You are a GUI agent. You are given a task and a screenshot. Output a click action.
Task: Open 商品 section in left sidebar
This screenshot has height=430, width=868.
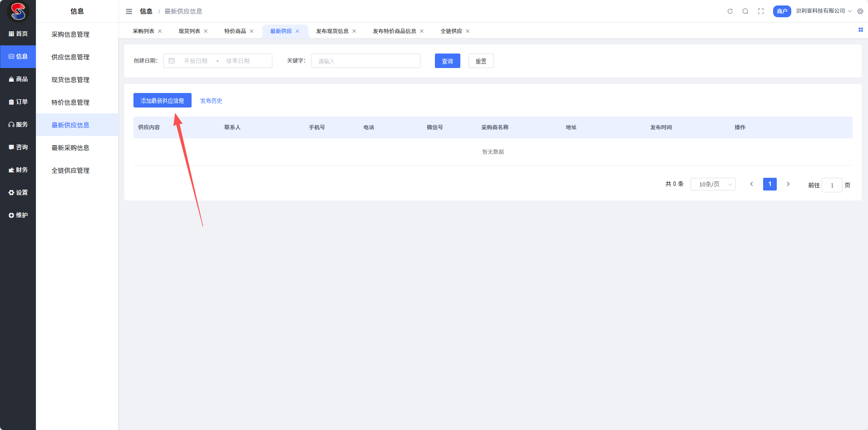click(18, 79)
